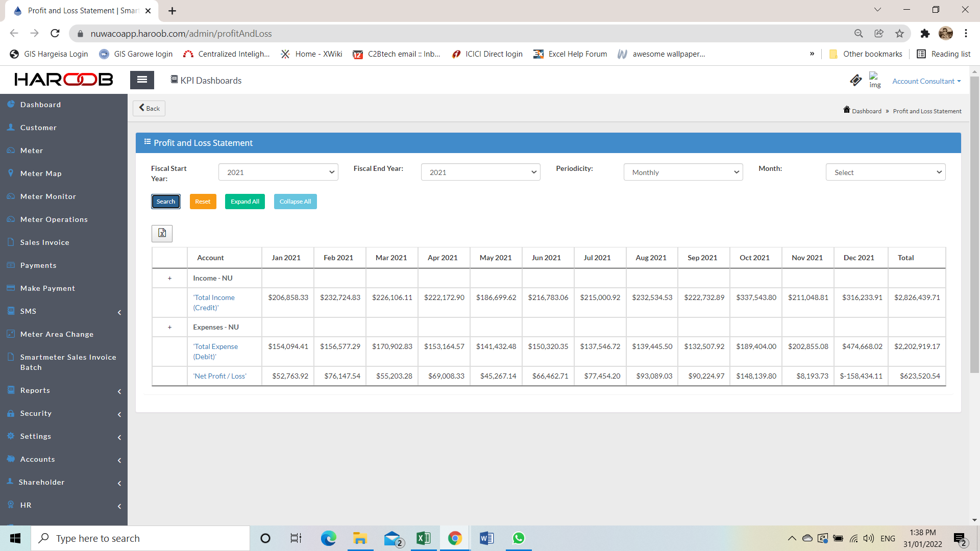Screen dimensions: 980x551
Task: Click the diamond tag icon in the header
Action: coord(855,81)
